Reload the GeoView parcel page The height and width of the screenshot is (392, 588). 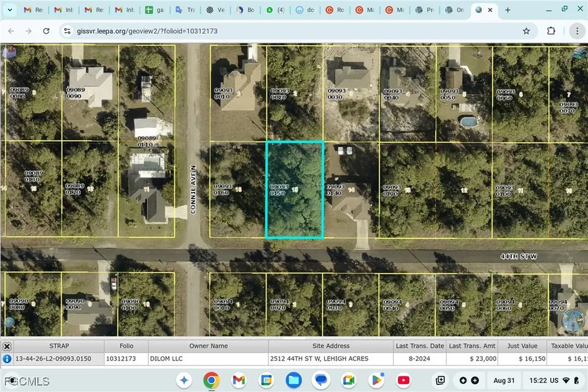[46, 31]
